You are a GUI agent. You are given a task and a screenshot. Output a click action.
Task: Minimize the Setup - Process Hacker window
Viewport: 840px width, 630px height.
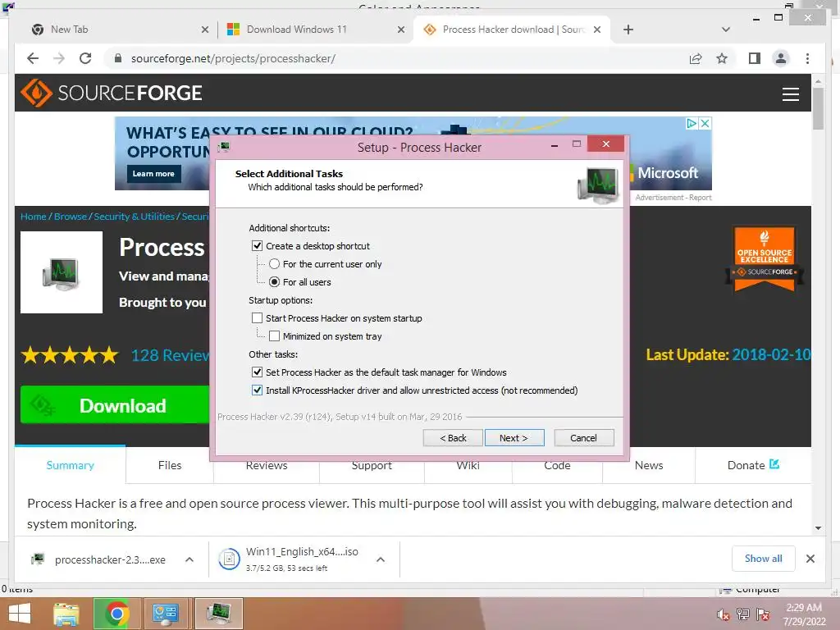point(555,144)
